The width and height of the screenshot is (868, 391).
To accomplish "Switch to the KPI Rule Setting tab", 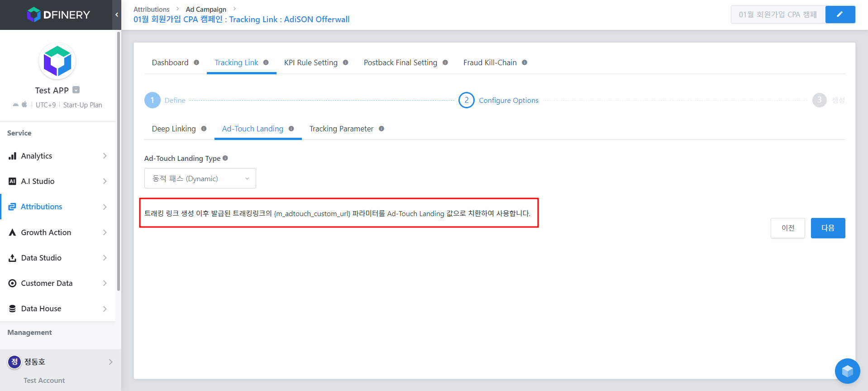I will (x=311, y=63).
